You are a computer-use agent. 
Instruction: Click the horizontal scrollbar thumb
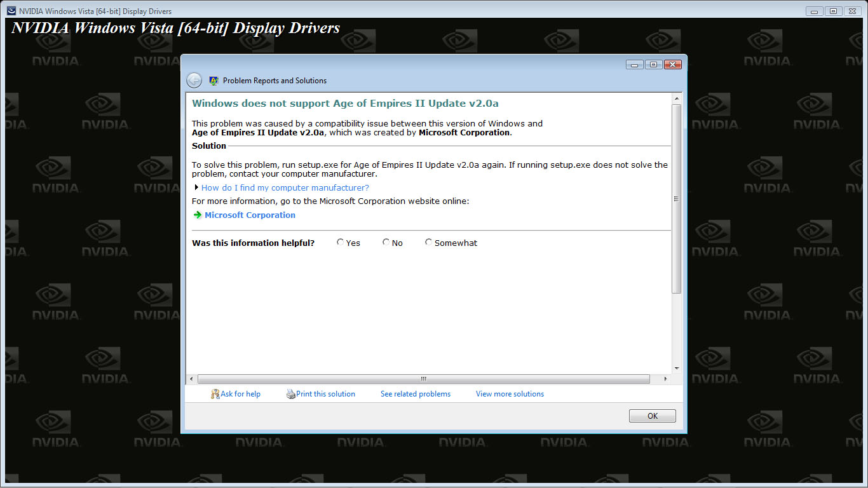pyautogui.click(x=423, y=379)
